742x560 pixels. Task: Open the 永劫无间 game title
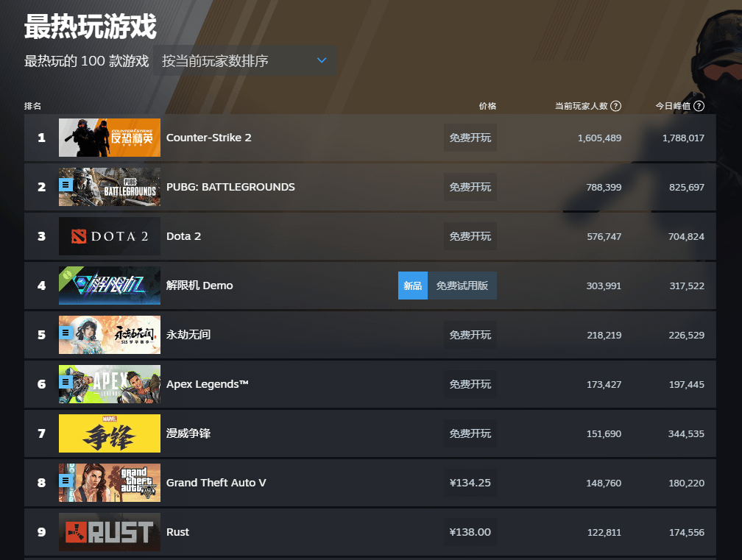point(188,335)
